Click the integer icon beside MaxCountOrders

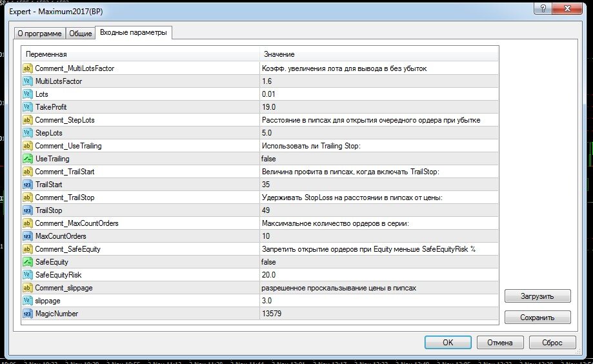(x=28, y=236)
